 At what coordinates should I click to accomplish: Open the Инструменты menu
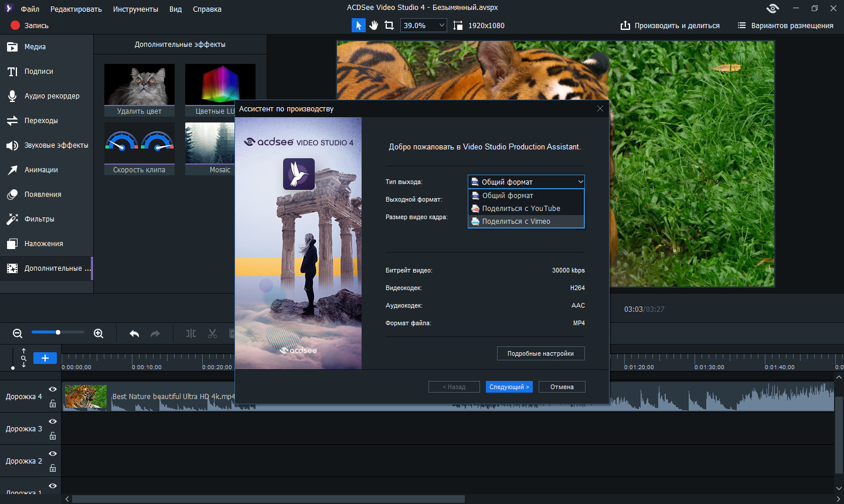point(135,9)
